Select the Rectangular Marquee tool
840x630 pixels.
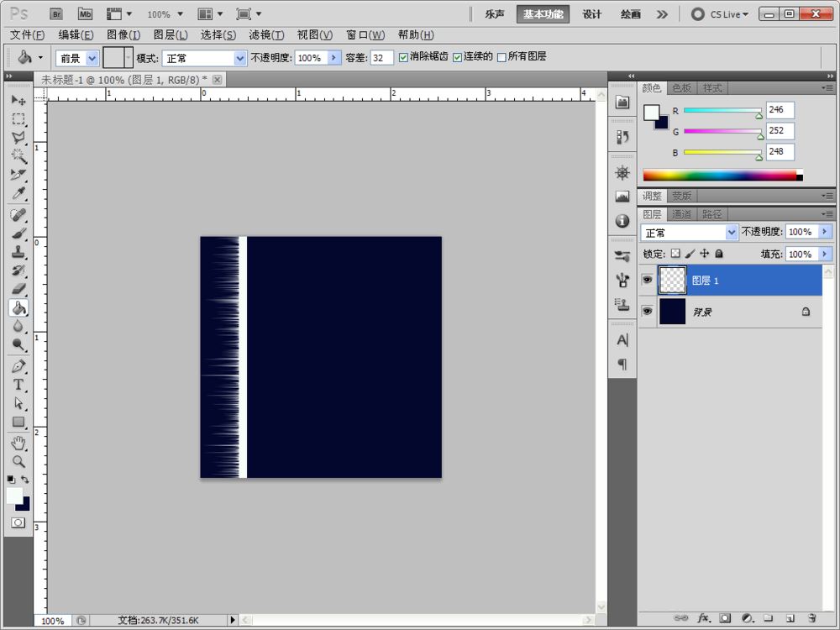tap(18, 119)
